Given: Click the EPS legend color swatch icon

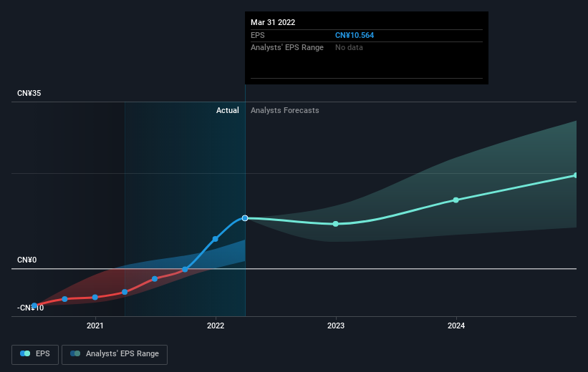Looking at the screenshot, I should (x=25, y=353).
